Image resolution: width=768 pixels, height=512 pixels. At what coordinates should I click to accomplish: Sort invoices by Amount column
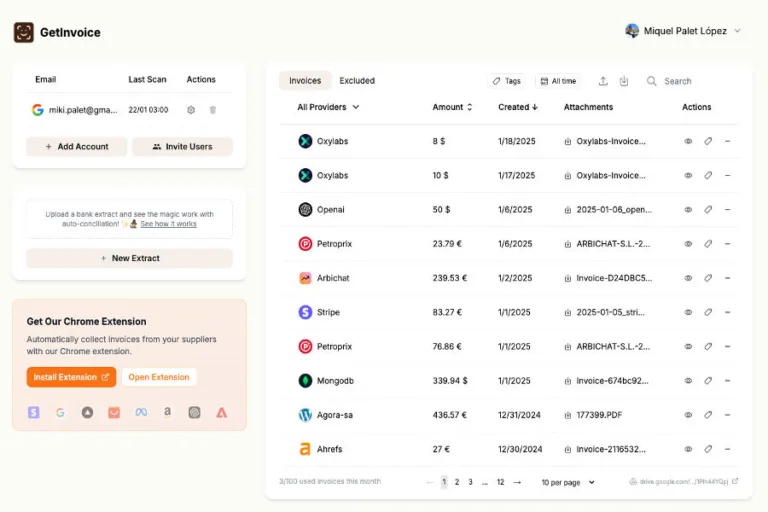point(452,107)
